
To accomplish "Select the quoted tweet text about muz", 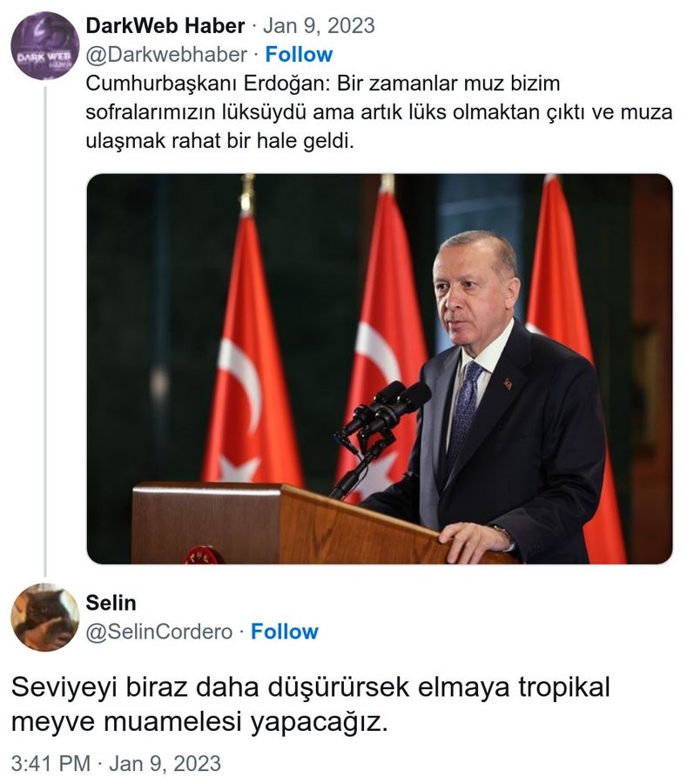I will 380,112.
